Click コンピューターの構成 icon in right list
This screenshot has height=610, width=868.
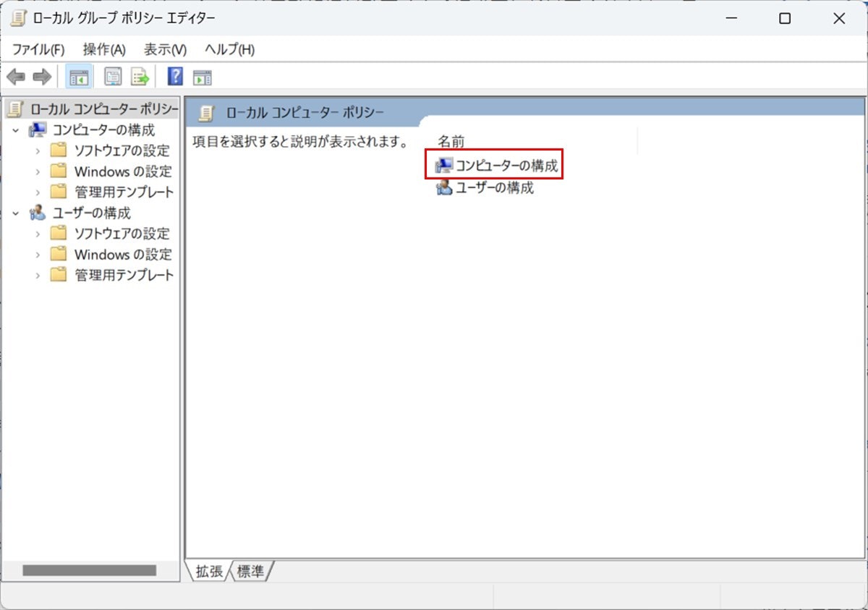click(x=444, y=166)
